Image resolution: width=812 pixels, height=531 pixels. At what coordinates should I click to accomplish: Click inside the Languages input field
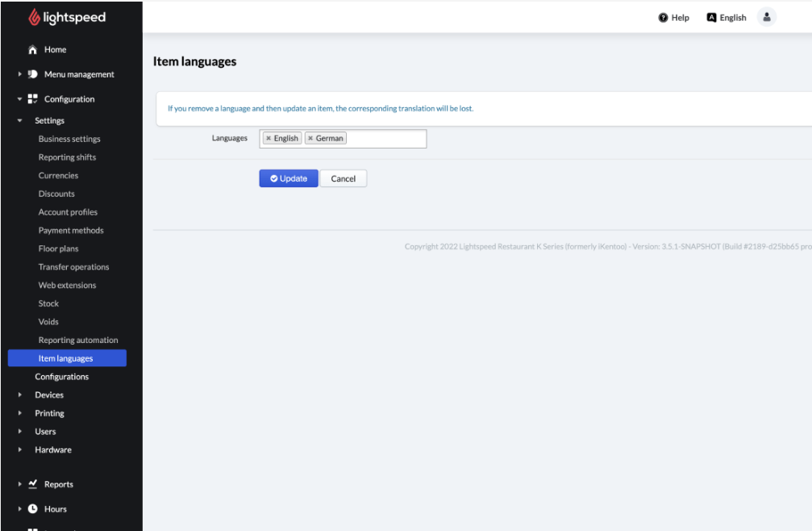[385, 139]
